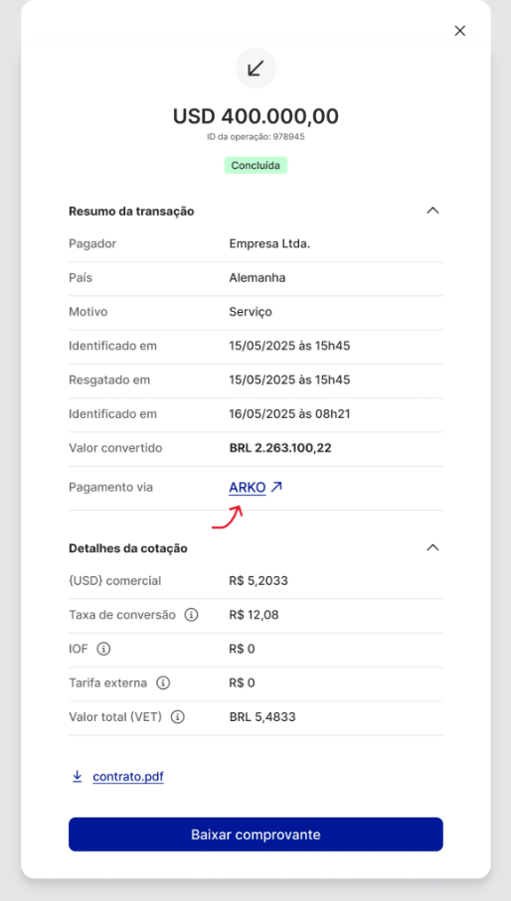The width and height of the screenshot is (511, 901).
Task: Click converted value BRL 2.263.100,22
Action: [281, 448]
